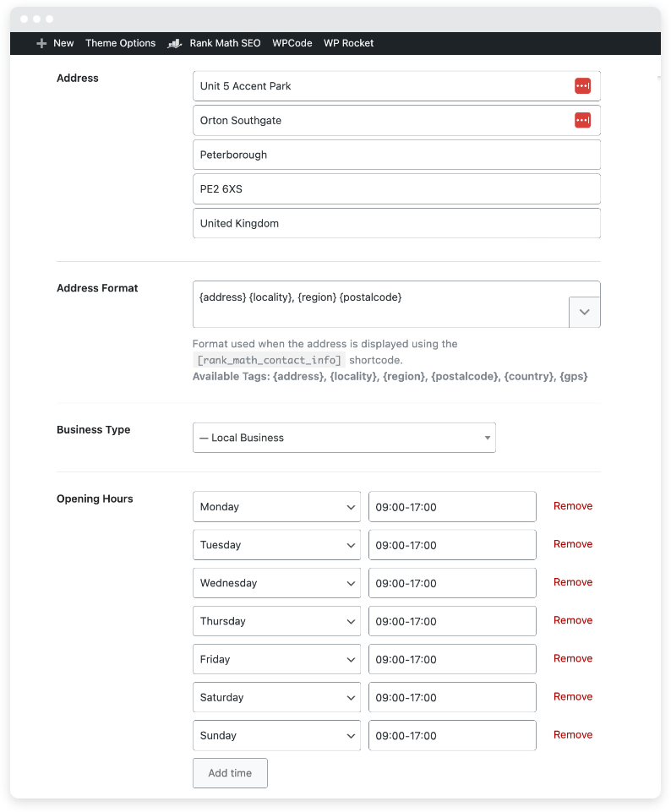Expand the Address Format tags dropdown arrow
The height and width of the screenshot is (812, 671).
585,313
